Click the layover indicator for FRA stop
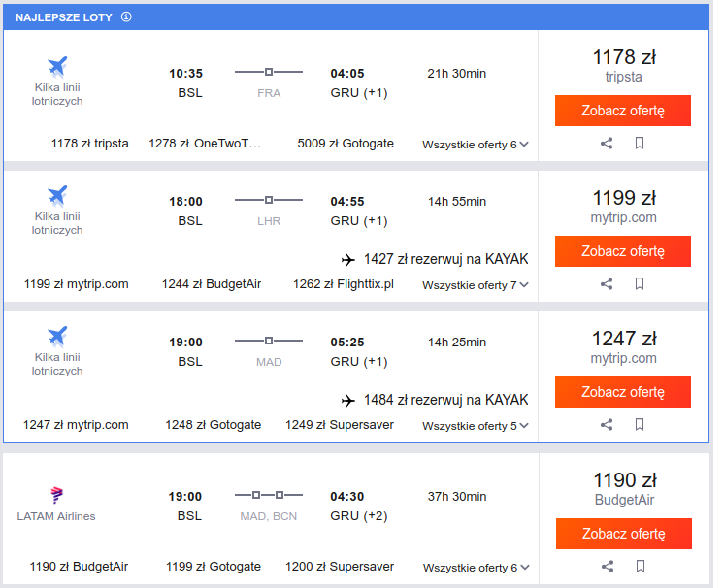 coord(269,72)
